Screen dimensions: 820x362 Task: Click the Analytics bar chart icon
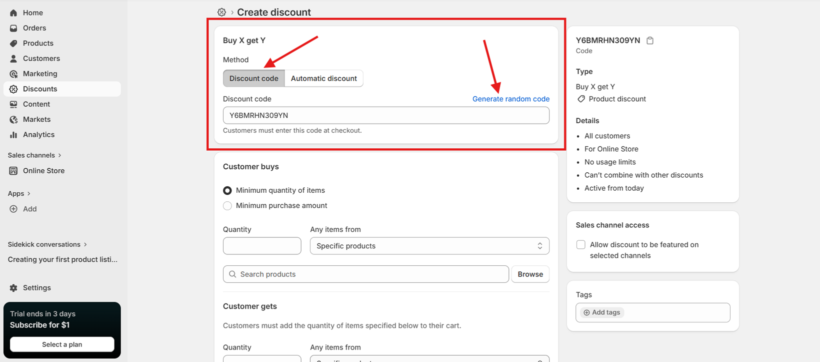[x=14, y=134]
